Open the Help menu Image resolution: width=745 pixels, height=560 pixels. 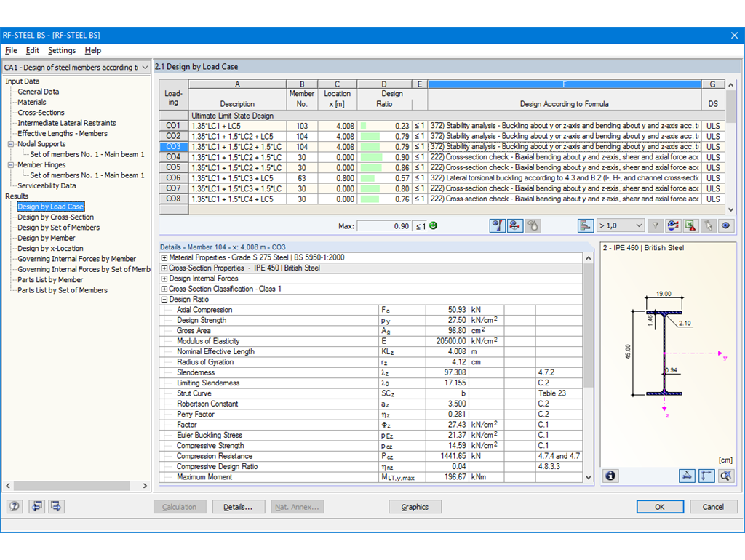[92, 50]
